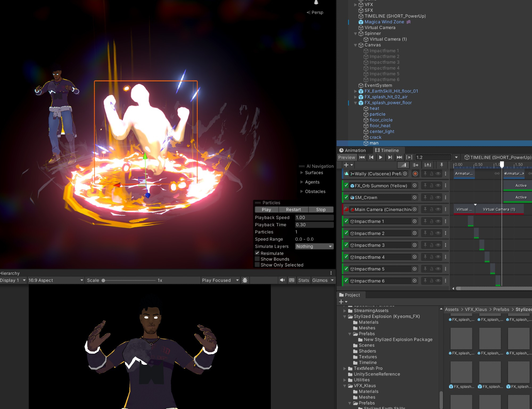This screenshot has height=409, width=532.
Task: Collapse the Canvas hierarchy item
Action: coord(355,45)
